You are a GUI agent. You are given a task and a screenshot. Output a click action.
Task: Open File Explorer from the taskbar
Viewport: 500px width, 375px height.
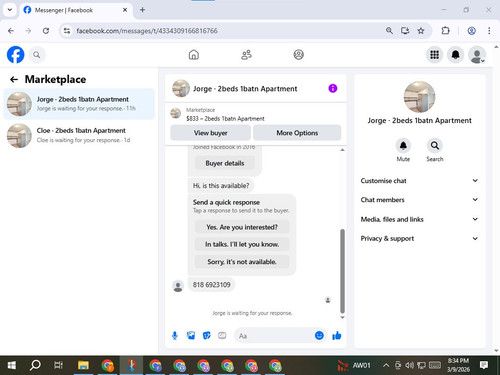tap(83, 365)
